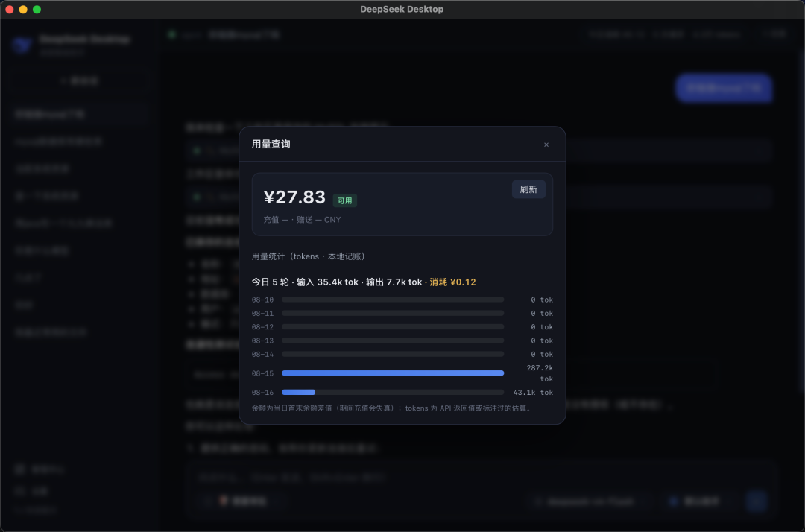
Task: Click the 08-16 date label
Action: 262,393
